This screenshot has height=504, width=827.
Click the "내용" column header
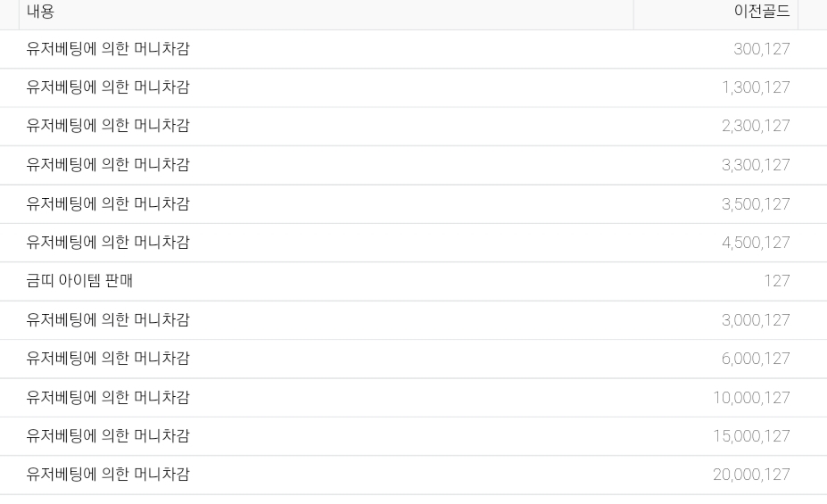40,12
